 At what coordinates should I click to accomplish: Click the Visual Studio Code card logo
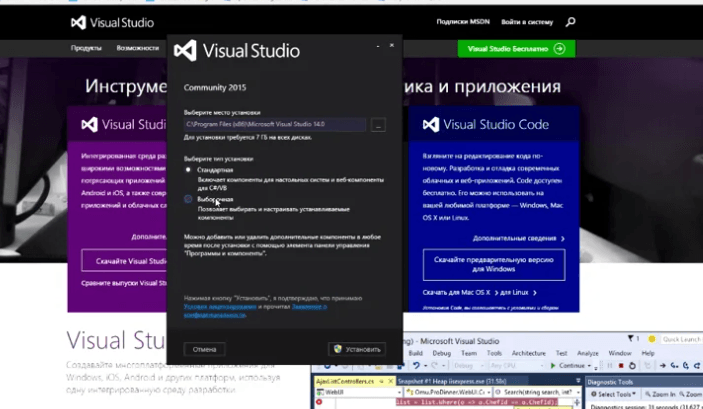486,124
